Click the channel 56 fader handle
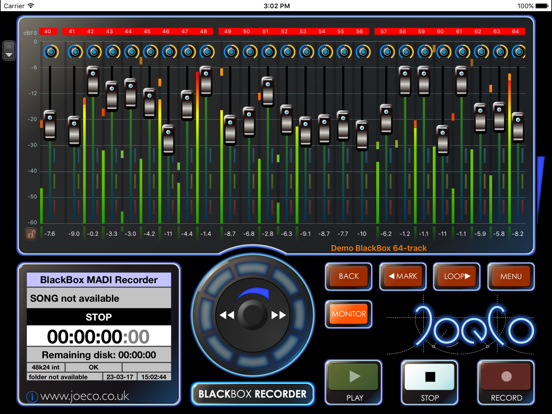This screenshot has height=414, width=552. coord(362,135)
